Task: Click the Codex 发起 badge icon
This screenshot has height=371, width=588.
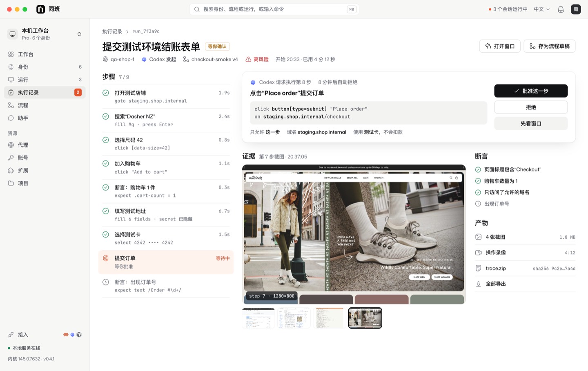Action: [x=144, y=60]
